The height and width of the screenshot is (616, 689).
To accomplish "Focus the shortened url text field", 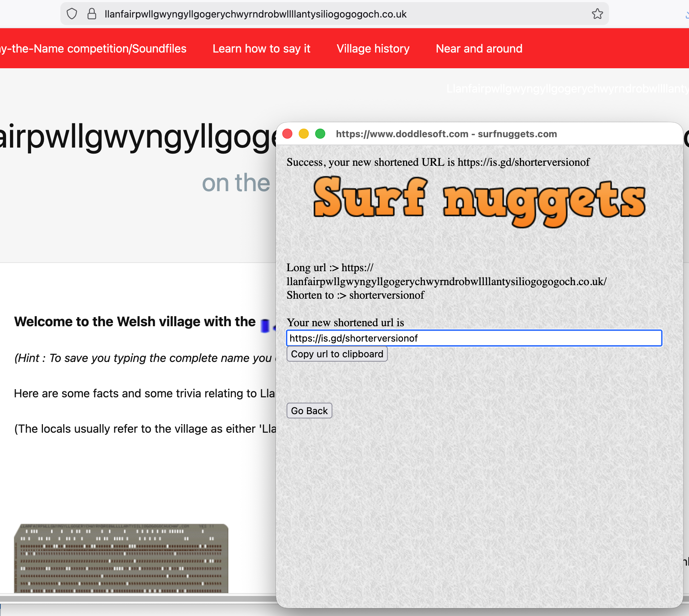I will 474,338.
